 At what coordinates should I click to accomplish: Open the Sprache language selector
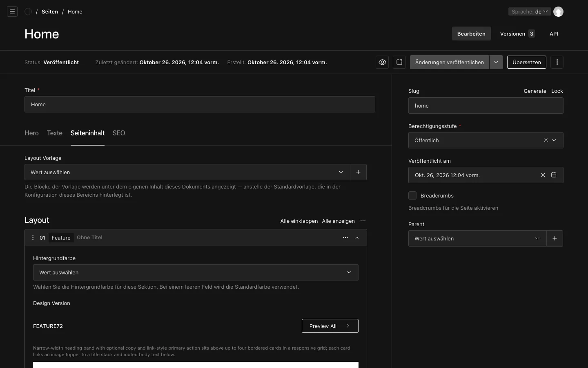(530, 11)
